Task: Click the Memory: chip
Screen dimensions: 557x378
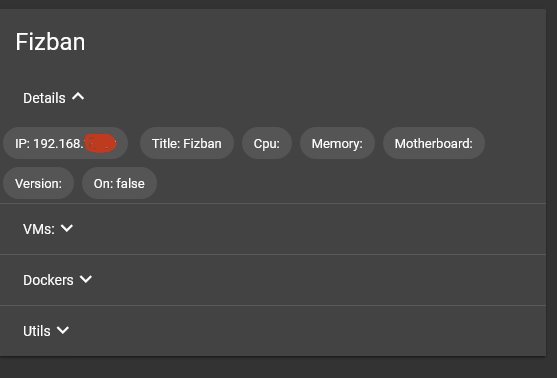Action: tap(337, 143)
